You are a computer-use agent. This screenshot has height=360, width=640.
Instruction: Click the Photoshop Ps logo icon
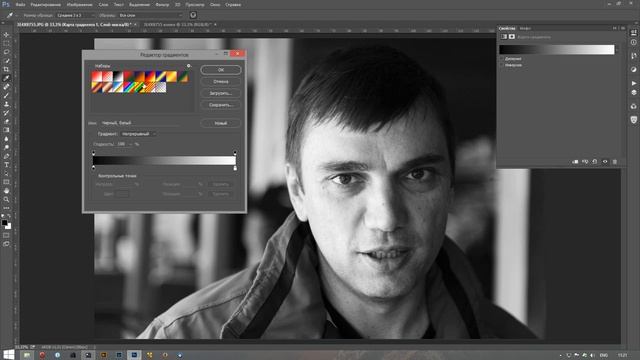point(6,4)
